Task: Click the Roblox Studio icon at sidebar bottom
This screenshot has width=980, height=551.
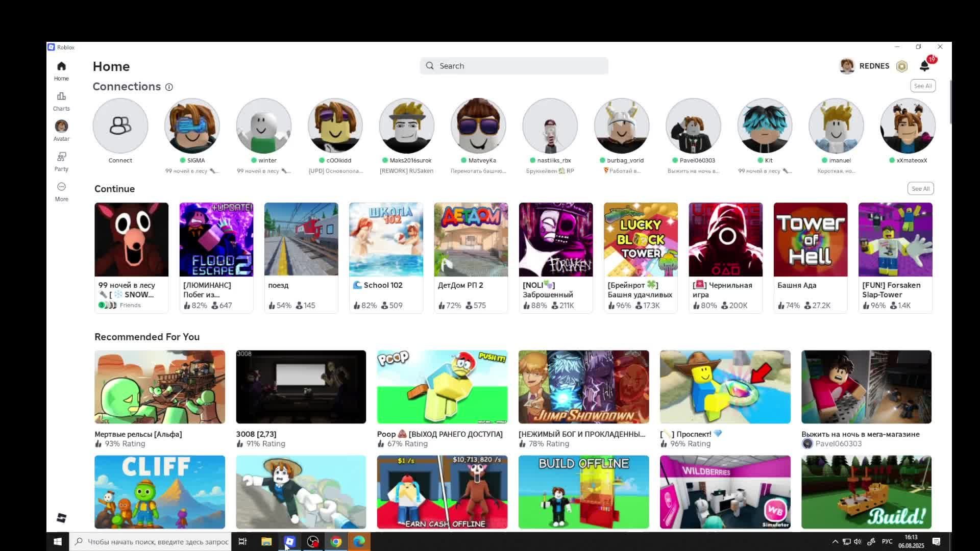Action: click(61, 518)
